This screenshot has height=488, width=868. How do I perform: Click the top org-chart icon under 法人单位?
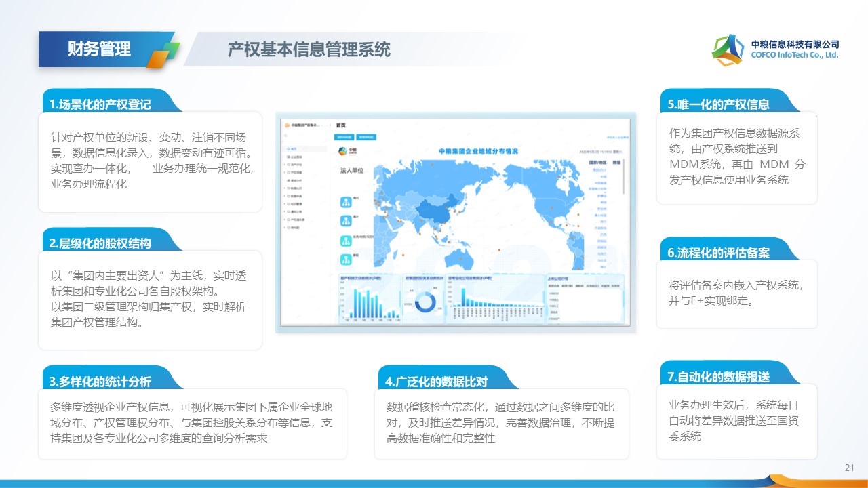point(345,201)
